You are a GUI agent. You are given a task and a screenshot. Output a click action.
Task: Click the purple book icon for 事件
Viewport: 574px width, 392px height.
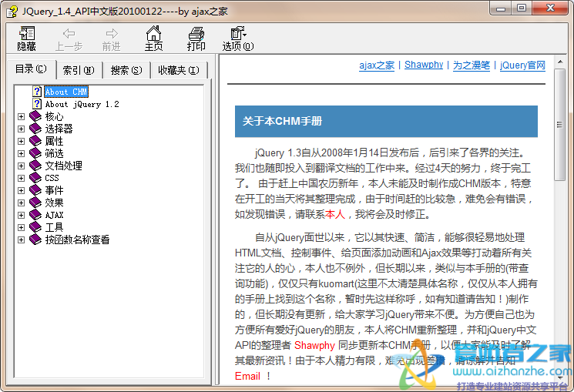35,190
